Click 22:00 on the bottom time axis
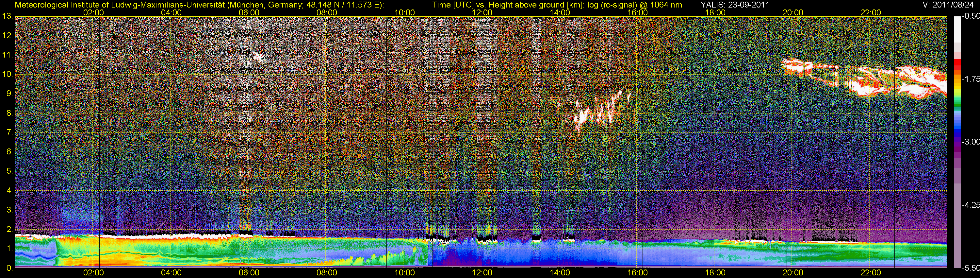 (871, 273)
